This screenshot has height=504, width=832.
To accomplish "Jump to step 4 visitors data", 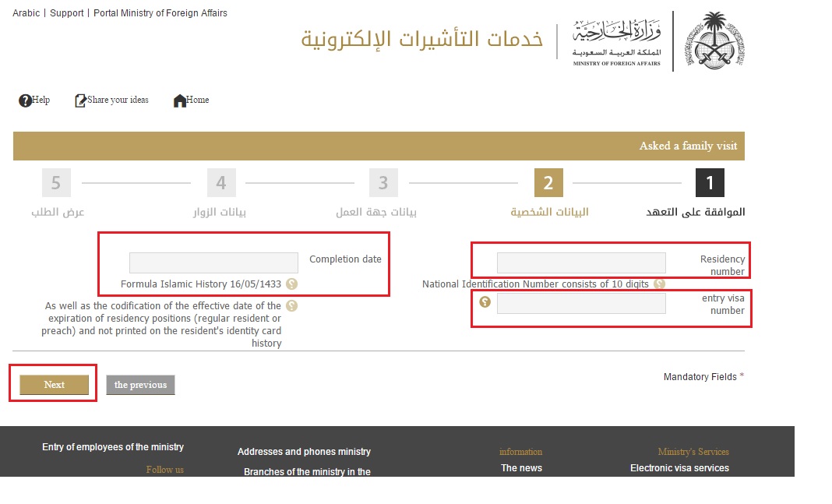I will [x=221, y=183].
